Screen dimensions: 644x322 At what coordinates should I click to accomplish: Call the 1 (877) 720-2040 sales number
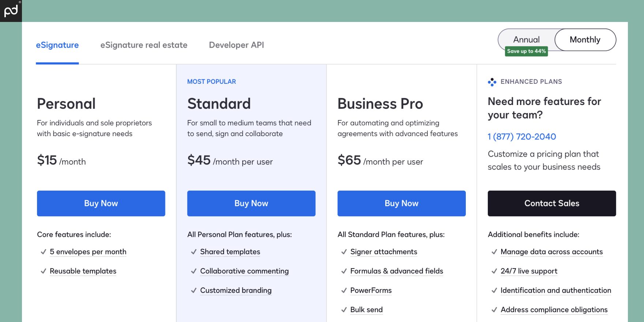[x=521, y=136]
